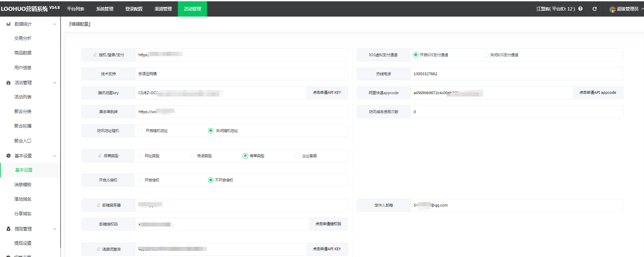Click LOOHUO营销系统 logo text

click(x=24, y=9)
